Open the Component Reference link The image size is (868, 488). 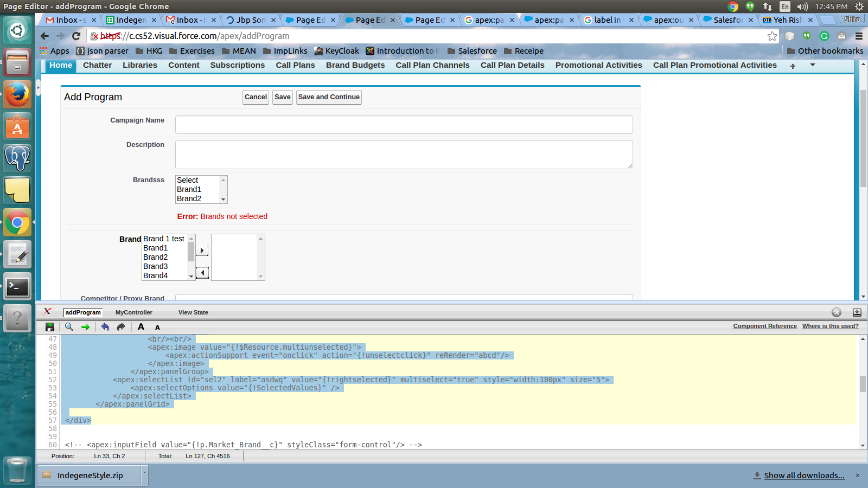764,326
